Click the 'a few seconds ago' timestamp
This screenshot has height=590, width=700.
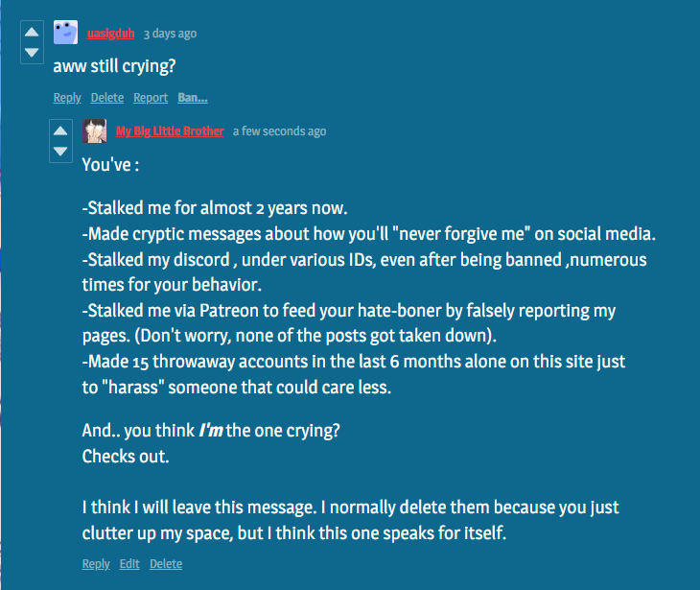point(279,131)
